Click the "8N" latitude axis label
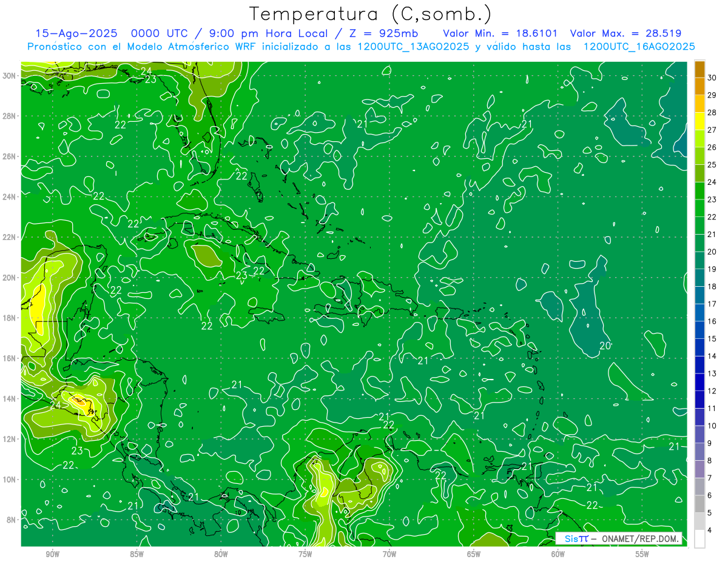This screenshot has width=728, height=562. pos(12,520)
